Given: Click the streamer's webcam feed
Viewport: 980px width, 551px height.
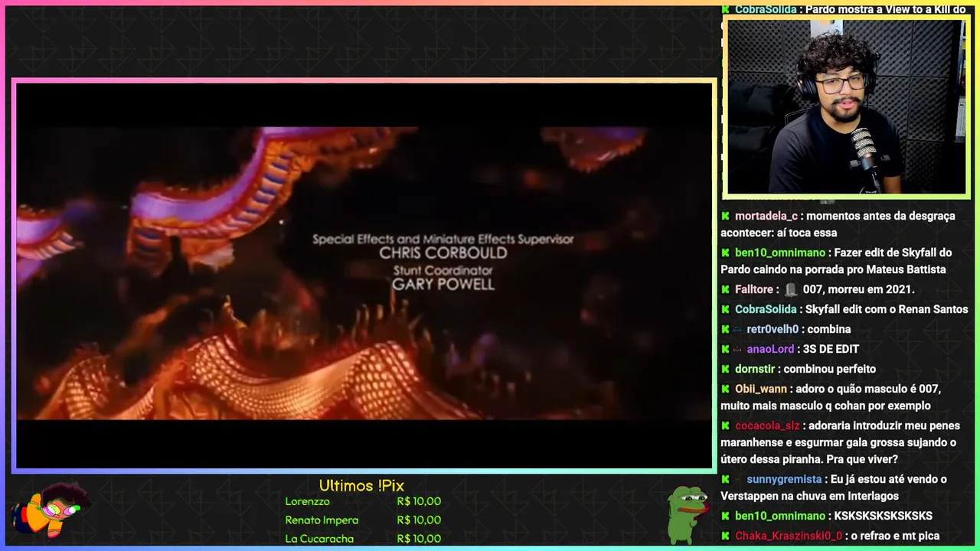Looking at the screenshot, I should (846, 106).
